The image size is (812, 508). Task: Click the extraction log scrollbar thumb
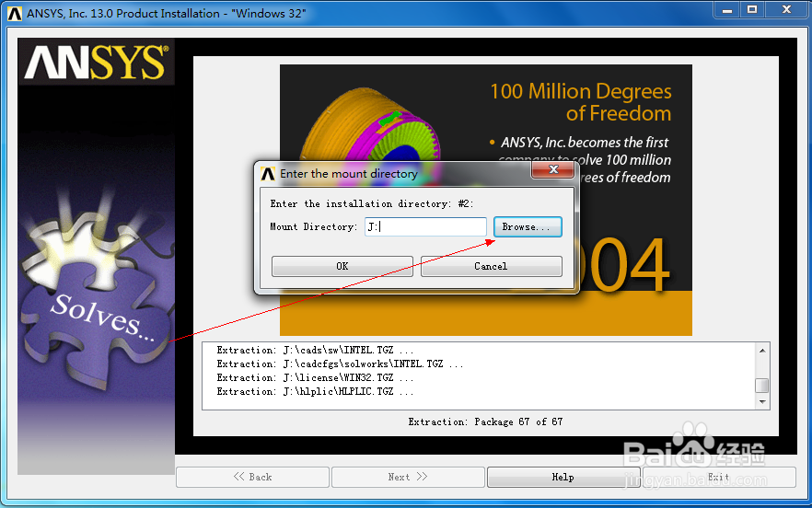point(761,386)
